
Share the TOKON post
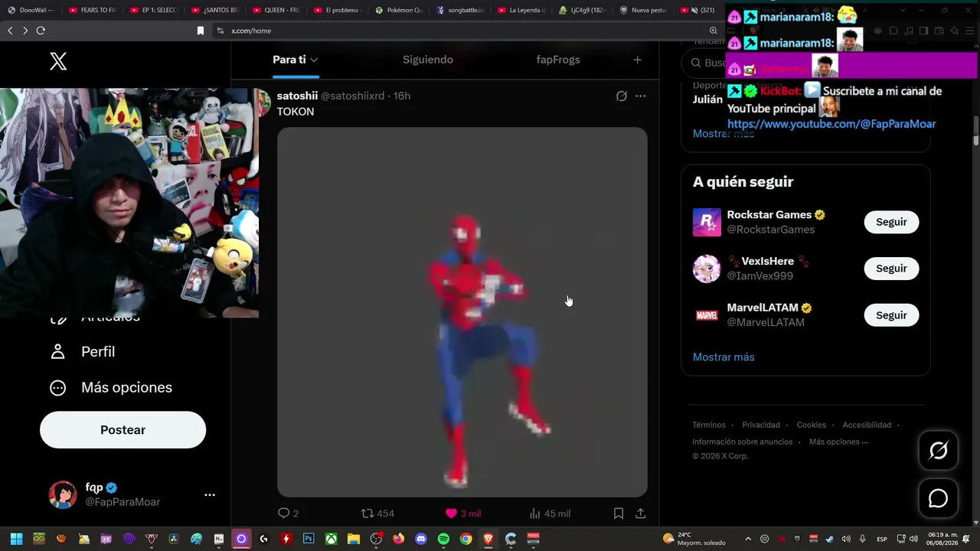(x=641, y=514)
